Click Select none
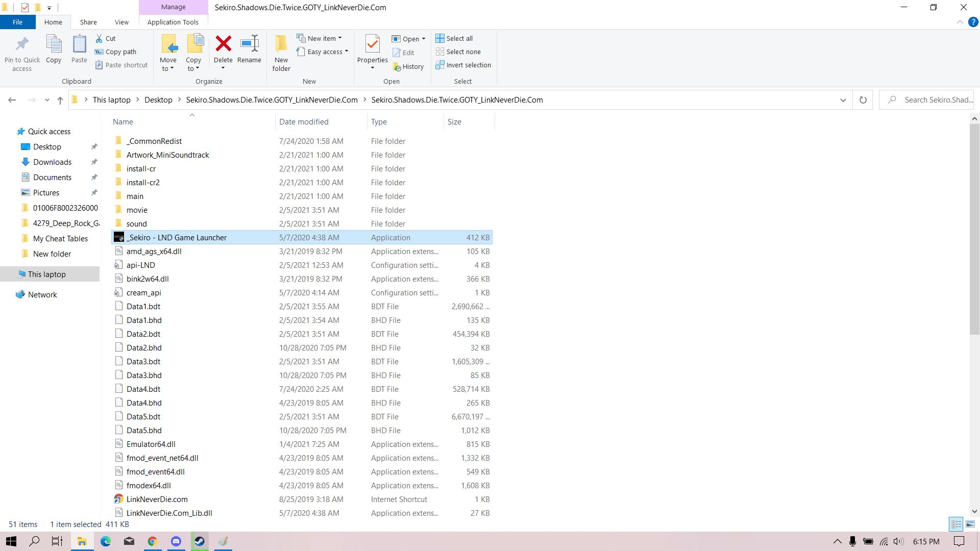Image resolution: width=980 pixels, height=551 pixels. pos(458,52)
